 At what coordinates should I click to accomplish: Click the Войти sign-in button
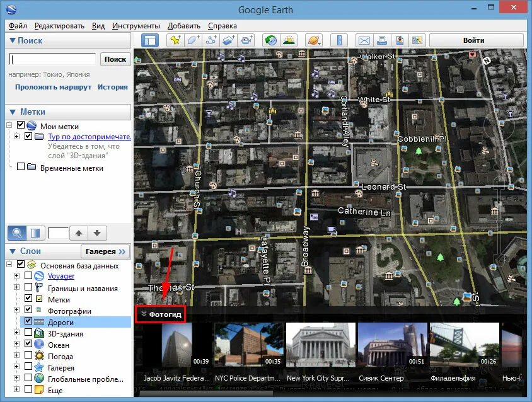(x=477, y=40)
